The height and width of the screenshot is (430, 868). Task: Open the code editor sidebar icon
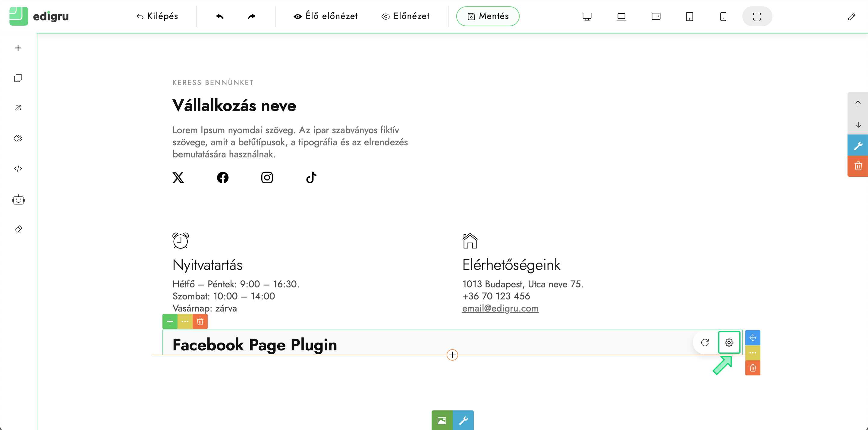18,169
